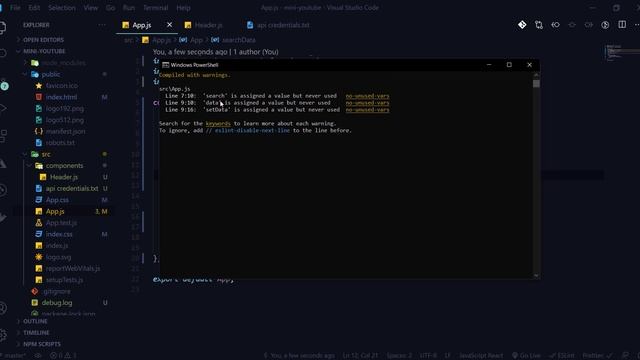
Task: Open App.css in the explorer
Action: [x=57, y=200]
